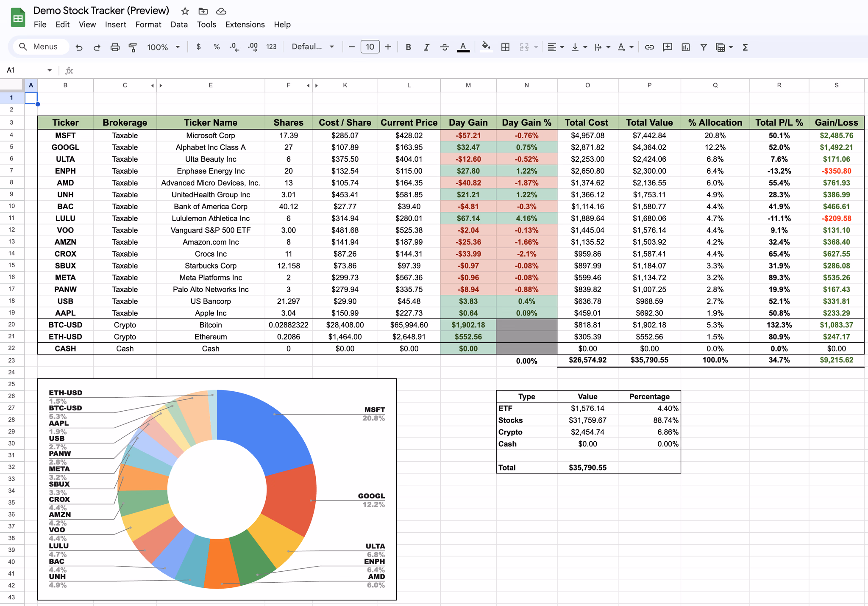
Task: Increase decimal places icon
Action: pyautogui.click(x=253, y=47)
